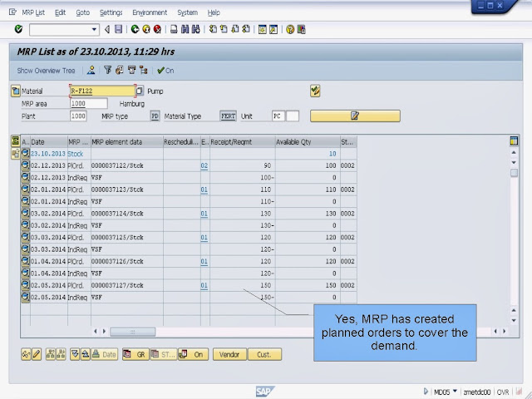
Task: Click the green sum icon left of table header
Action: point(15,140)
